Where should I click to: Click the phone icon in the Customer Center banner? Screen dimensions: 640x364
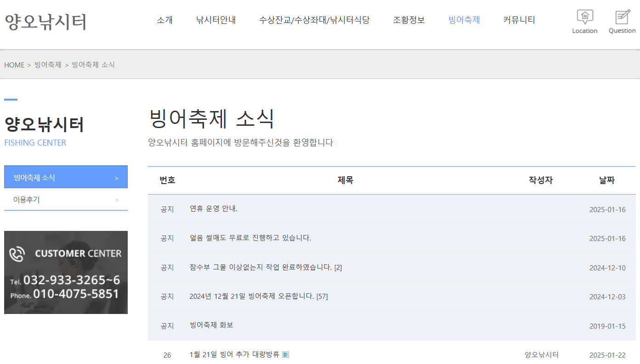17,254
